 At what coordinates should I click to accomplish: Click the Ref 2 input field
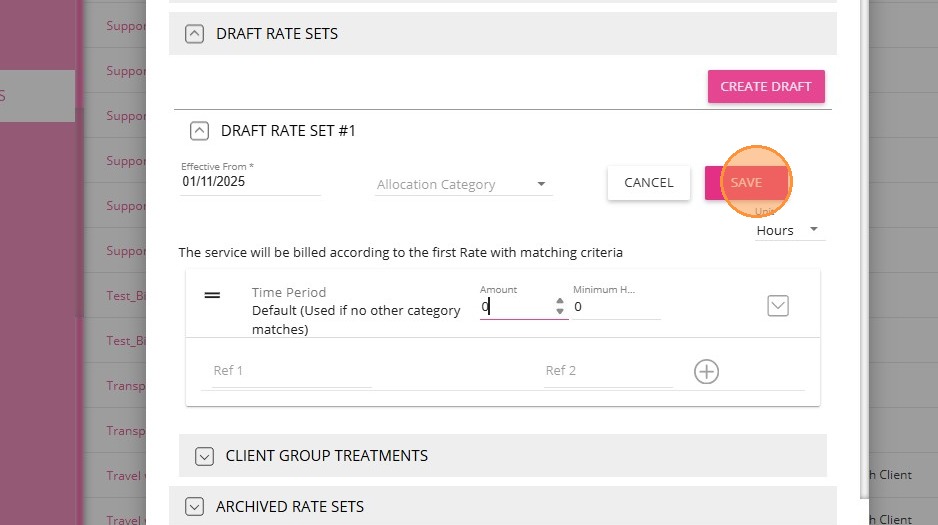click(x=608, y=371)
